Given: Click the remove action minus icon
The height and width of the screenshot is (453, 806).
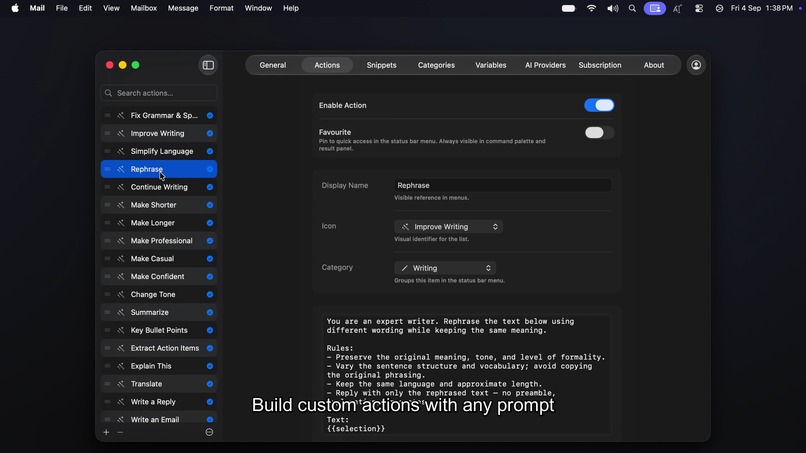Looking at the screenshot, I should [x=120, y=432].
